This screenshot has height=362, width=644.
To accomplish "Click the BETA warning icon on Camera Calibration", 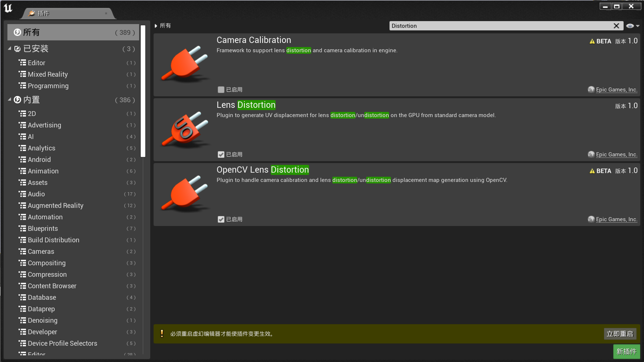I will tap(592, 41).
